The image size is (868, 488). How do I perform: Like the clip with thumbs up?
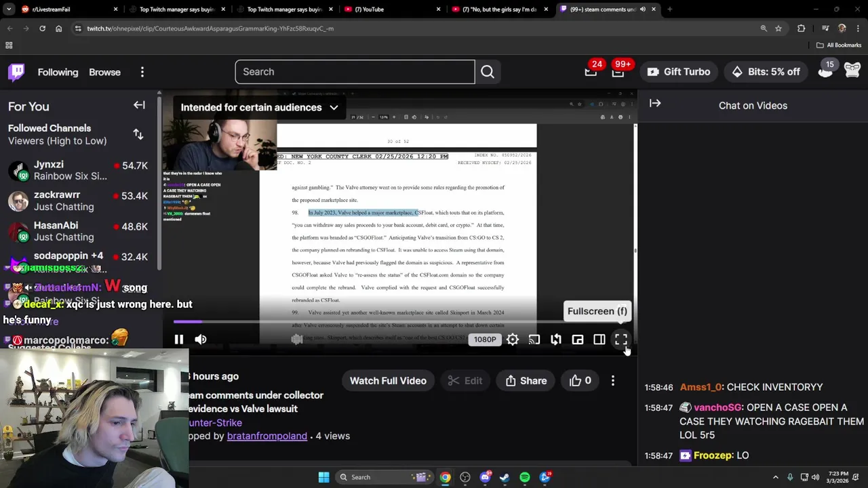pyautogui.click(x=580, y=381)
